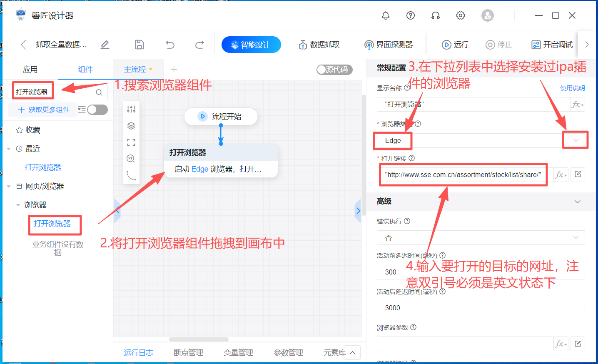Open the browser type dropdown showing Edge
598x364 pixels.
click(481, 140)
